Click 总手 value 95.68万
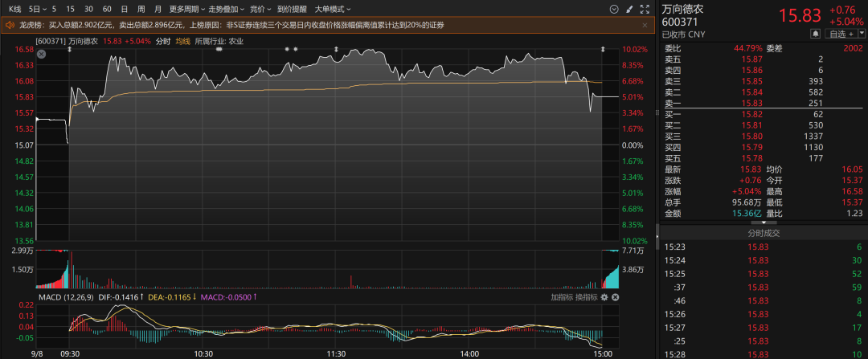868x359 pixels. [x=747, y=202]
